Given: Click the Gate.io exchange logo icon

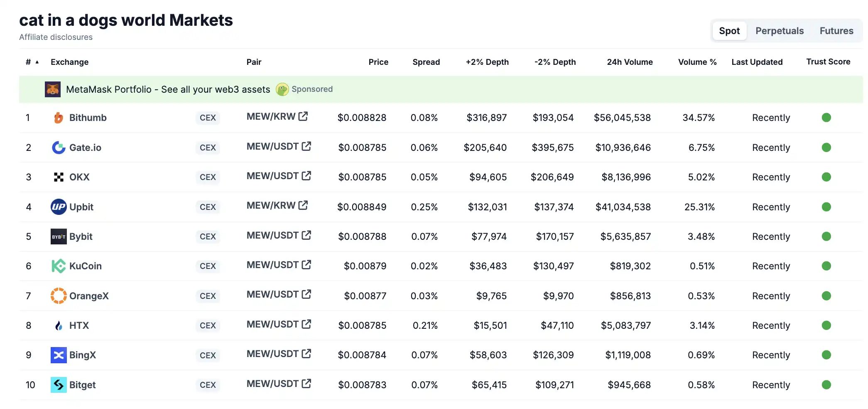Looking at the screenshot, I should point(59,148).
